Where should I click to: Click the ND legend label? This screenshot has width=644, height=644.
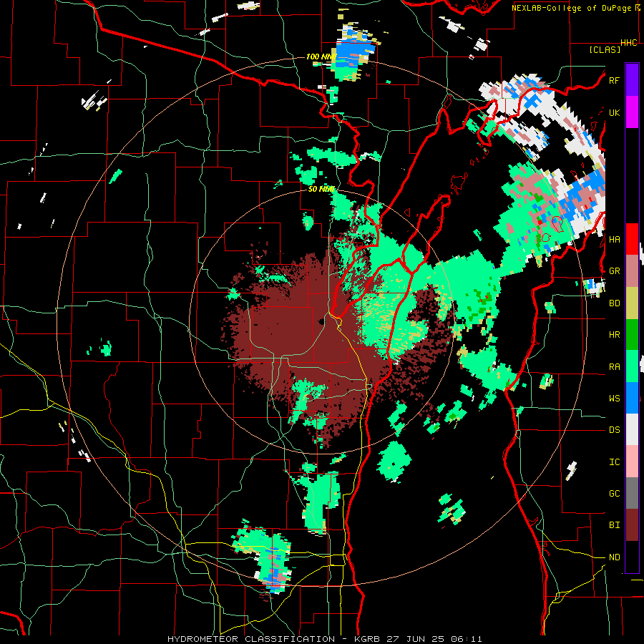pyautogui.click(x=614, y=557)
